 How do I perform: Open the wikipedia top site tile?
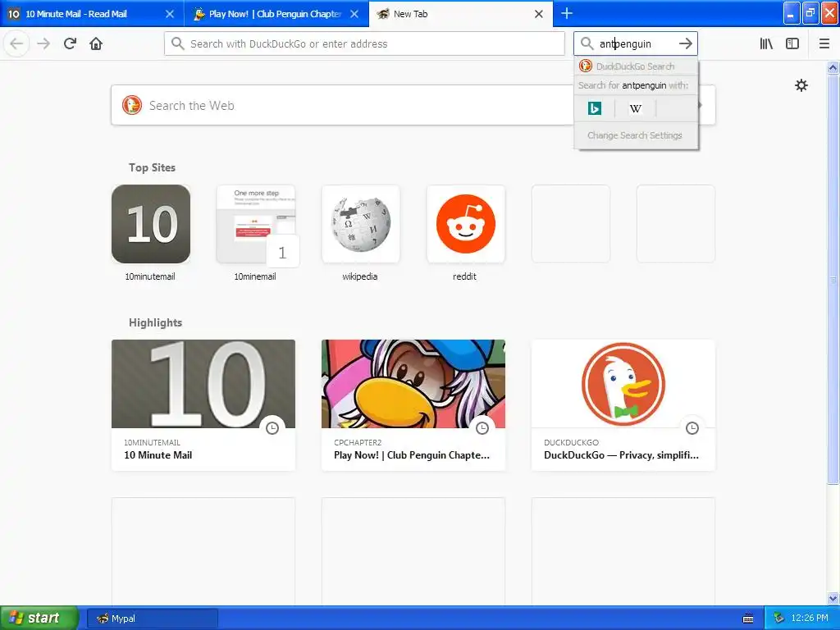click(361, 224)
